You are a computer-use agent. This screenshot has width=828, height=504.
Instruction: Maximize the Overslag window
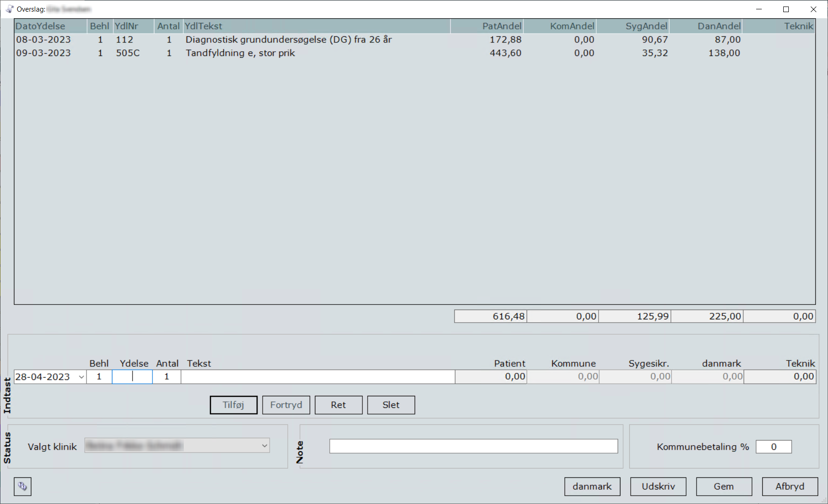tap(786, 9)
